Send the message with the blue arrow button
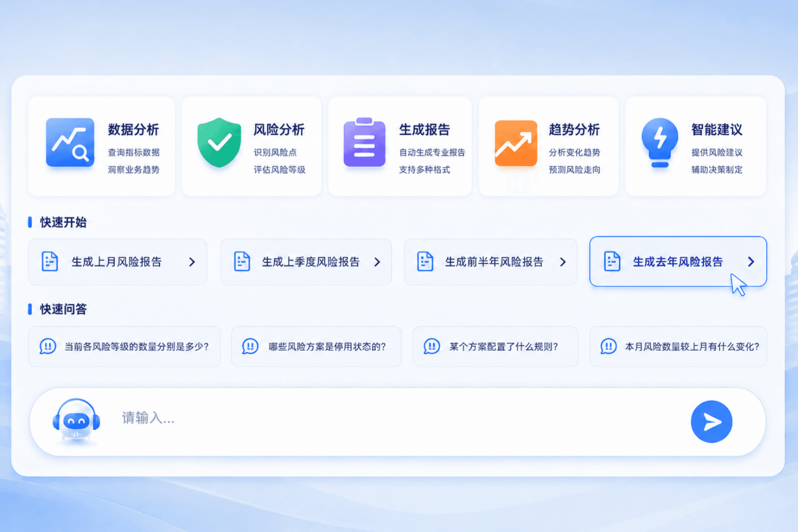This screenshot has width=798, height=532. coord(711,421)
